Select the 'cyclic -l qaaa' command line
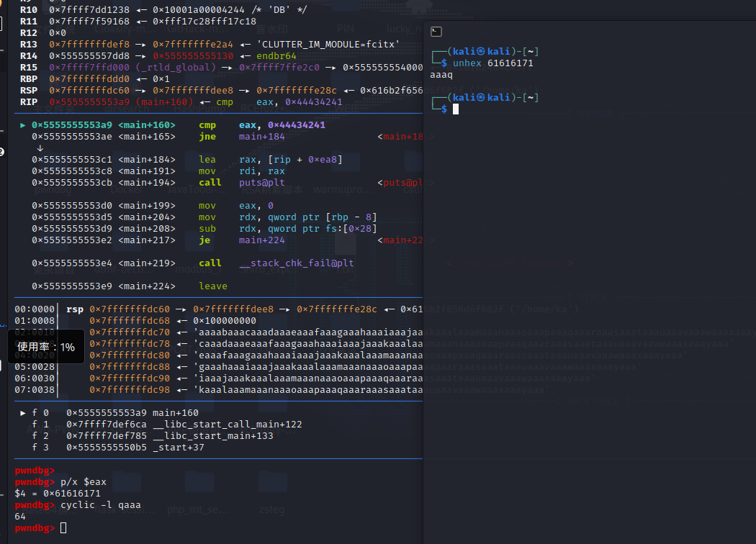This screenshot has width=756, height=544. (x=100, y=505)
